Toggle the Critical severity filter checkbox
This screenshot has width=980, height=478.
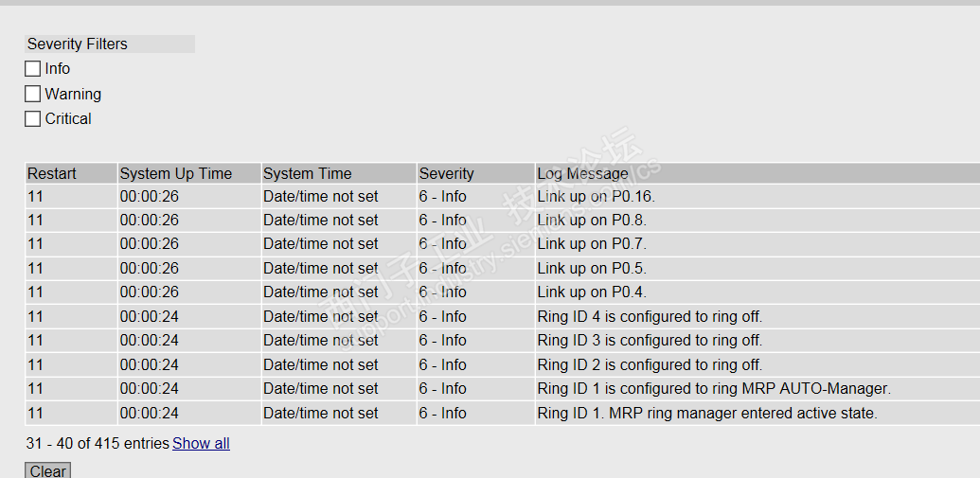pos(33,119)
